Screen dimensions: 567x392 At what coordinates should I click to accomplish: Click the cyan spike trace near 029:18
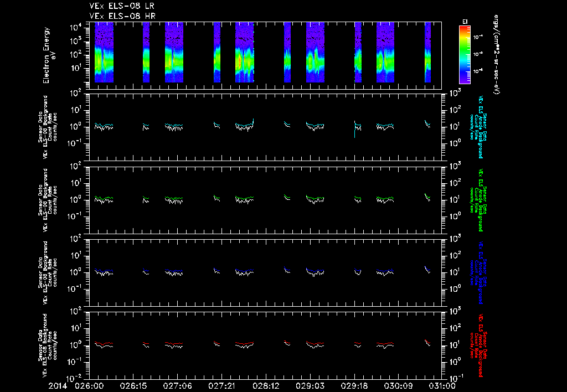pos(355,129)
